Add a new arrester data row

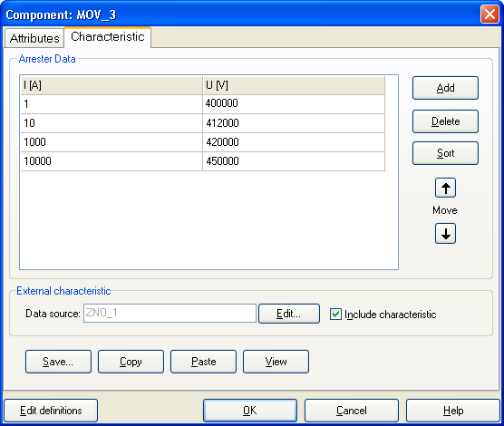pyautogui.click(x=445, y=88)
